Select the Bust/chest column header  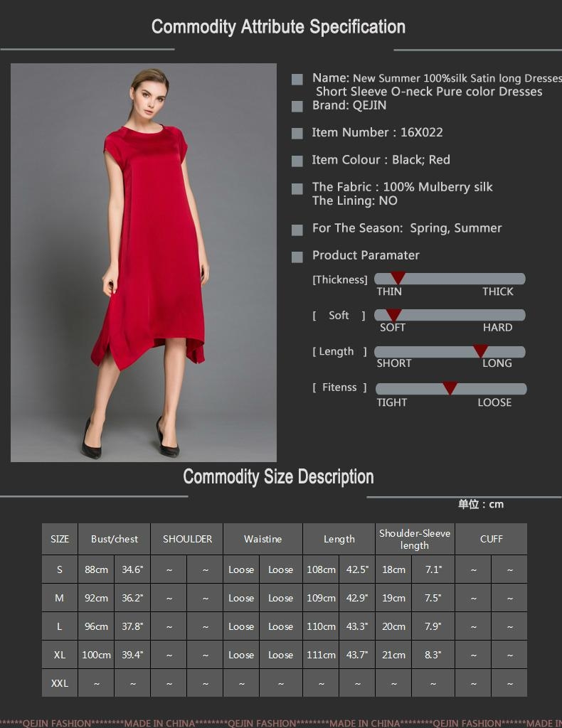point(115,539)
